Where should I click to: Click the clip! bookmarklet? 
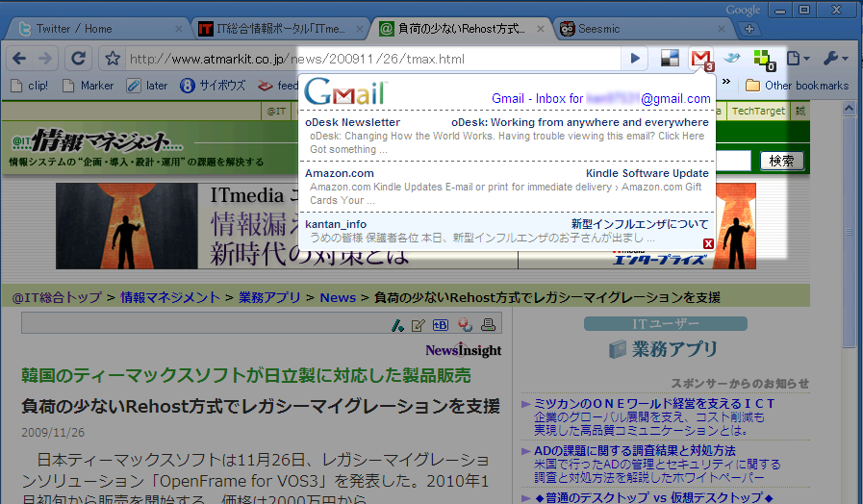30,86
